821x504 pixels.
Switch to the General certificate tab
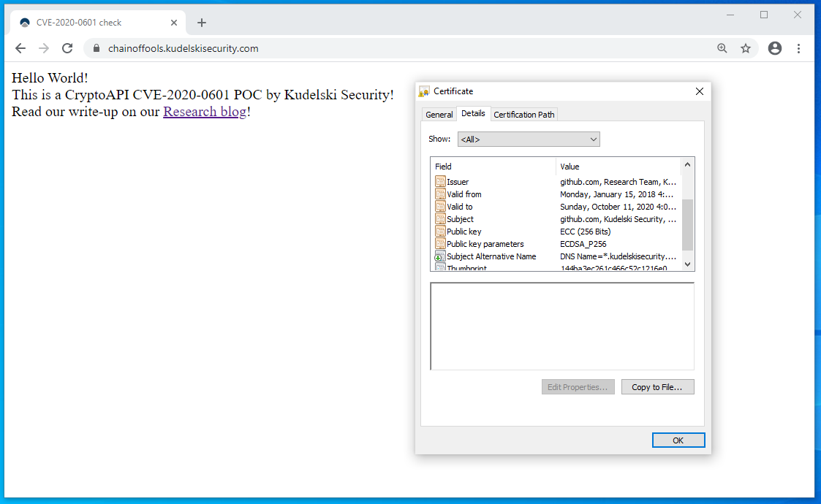(439, 115)
